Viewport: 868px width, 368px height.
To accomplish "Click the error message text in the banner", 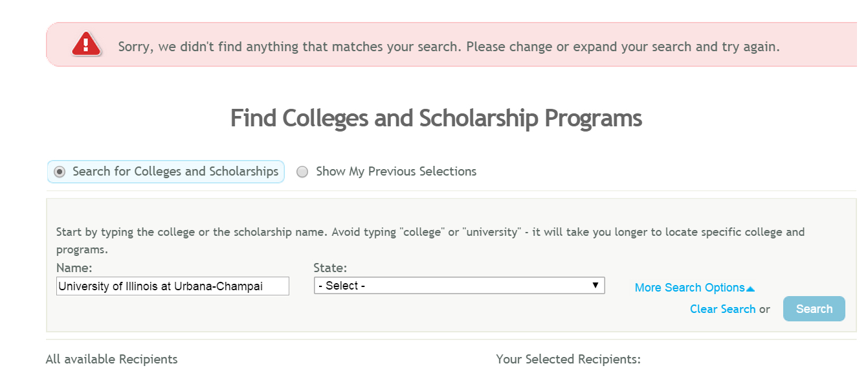I will tap(449, 47).
